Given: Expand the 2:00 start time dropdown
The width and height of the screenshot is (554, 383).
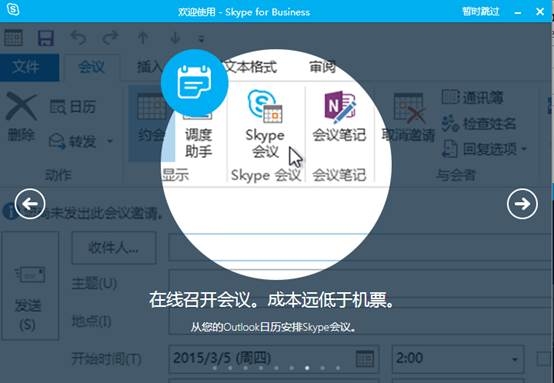Looking at the screenshot, I should pos(515,359).
